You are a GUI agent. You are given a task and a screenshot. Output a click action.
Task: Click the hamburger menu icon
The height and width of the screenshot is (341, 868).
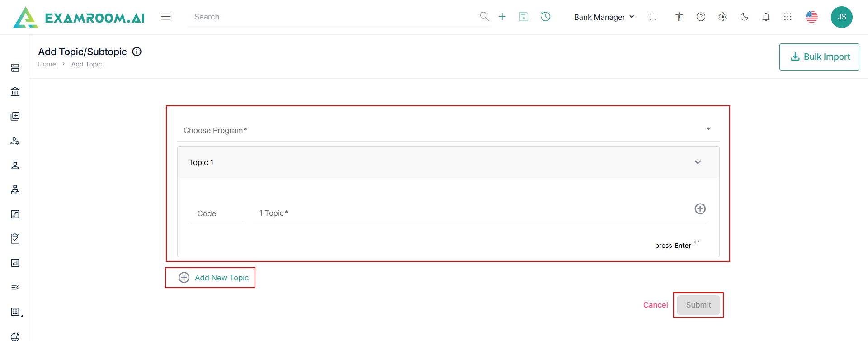[x=166, y=17]
